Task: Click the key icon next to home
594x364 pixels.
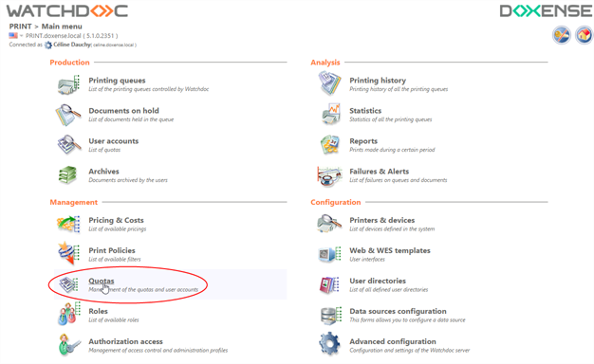Action: pos(562,36)
